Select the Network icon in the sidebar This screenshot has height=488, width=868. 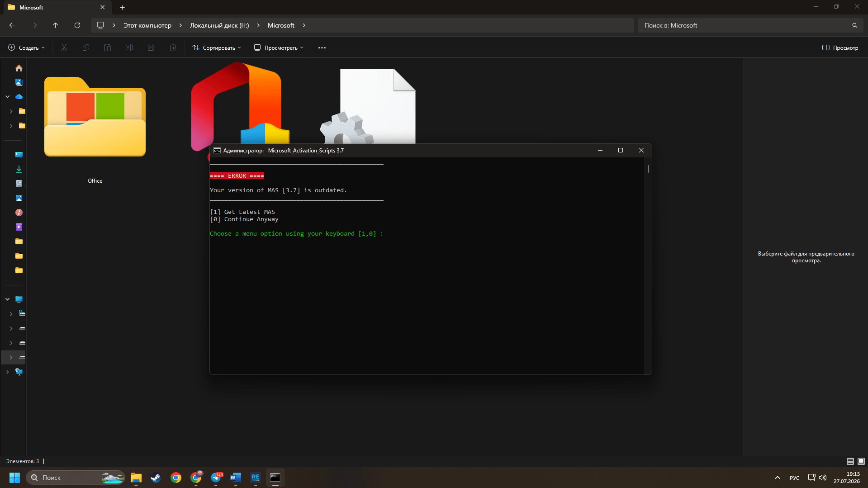[19, 372]
